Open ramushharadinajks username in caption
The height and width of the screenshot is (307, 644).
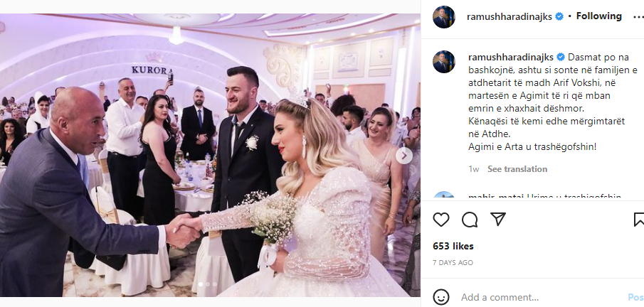[x=510, y=57]
